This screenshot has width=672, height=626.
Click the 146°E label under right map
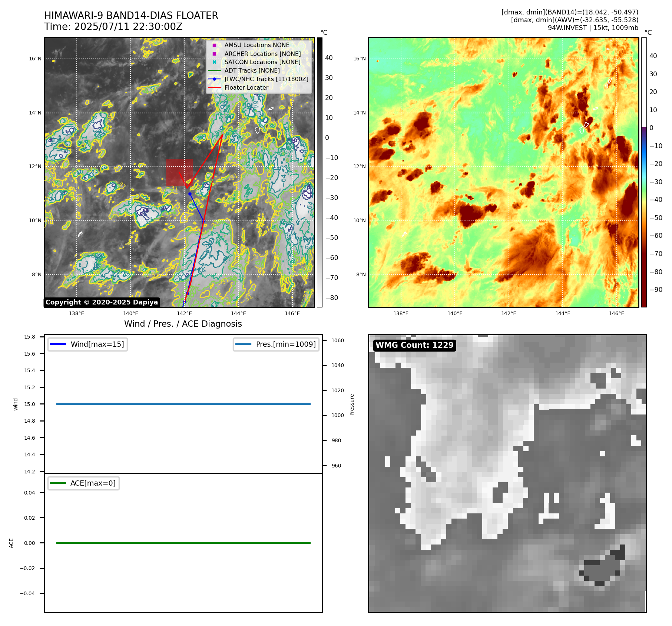point(616,313)
